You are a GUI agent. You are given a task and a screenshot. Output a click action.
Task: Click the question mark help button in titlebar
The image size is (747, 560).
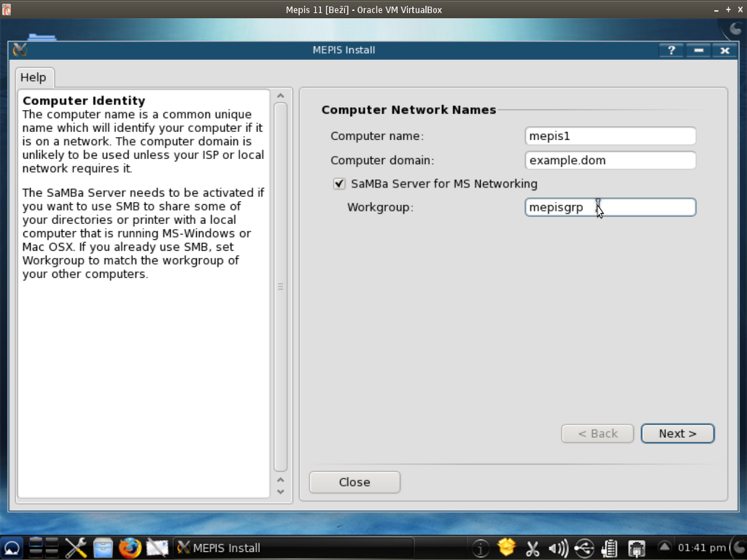pos(671,50)
